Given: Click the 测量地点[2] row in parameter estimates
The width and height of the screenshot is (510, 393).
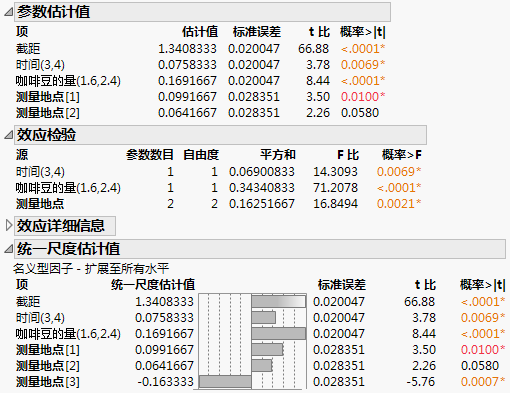Looking at the screenshot, I should 200,113.
